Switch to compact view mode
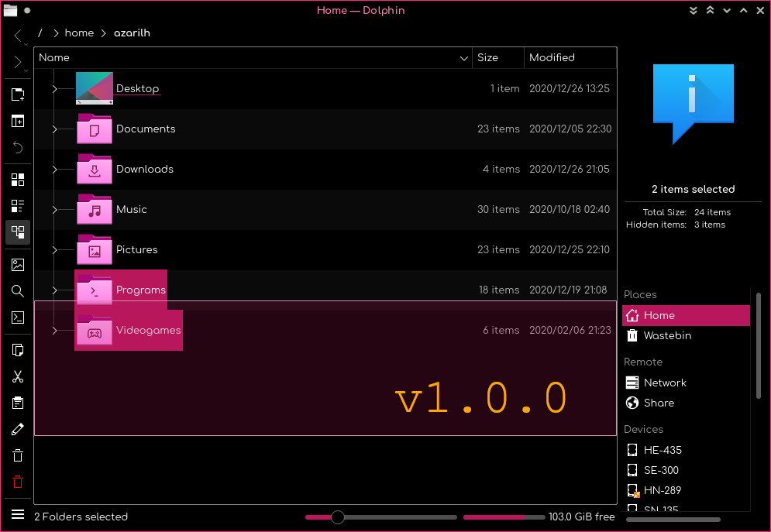 18,206
